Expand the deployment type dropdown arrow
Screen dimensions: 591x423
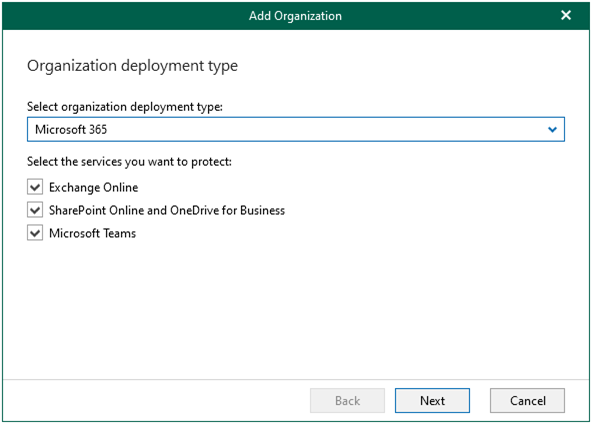coord(552,130)
